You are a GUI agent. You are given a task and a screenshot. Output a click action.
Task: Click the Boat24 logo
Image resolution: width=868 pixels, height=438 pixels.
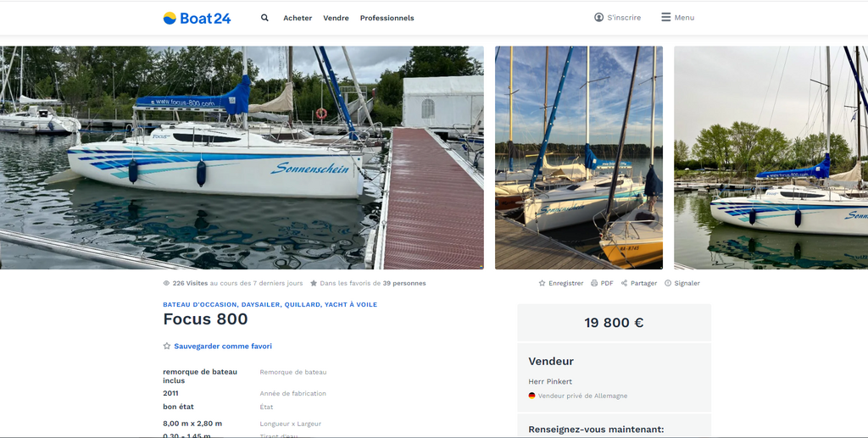click(x=197, y=19)
